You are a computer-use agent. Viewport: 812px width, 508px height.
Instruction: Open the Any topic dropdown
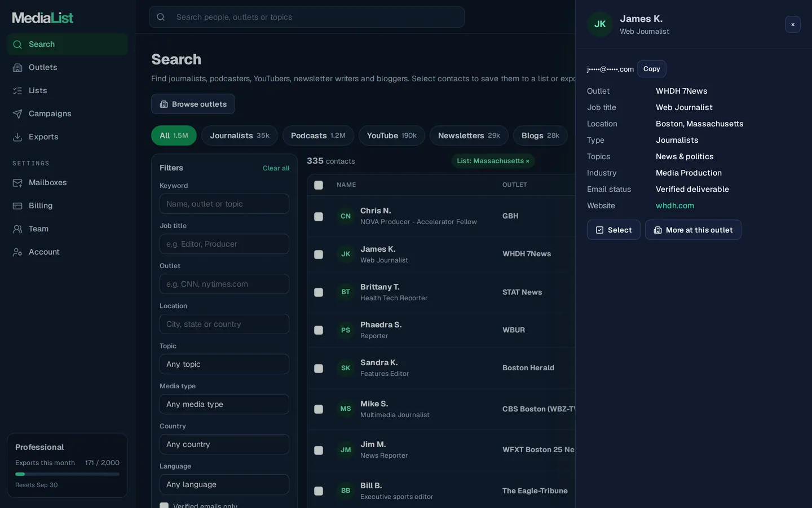click(x=224, y=364)
